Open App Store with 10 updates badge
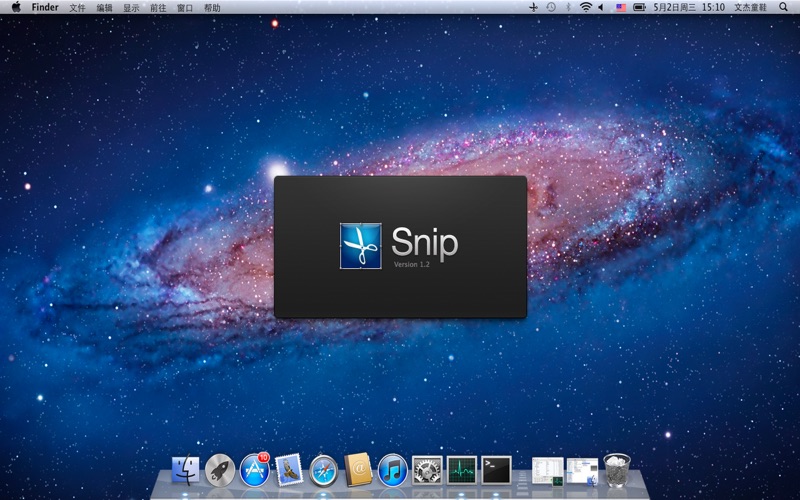 click(255, 469)
